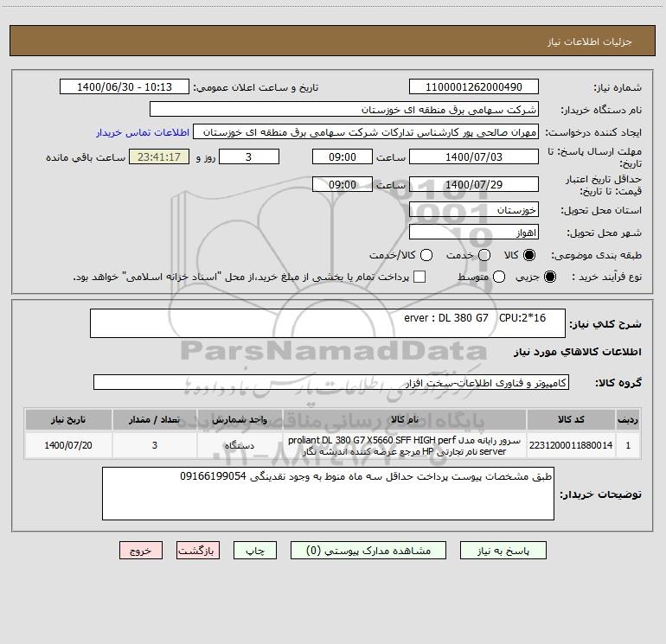
Task: Click the نام کالا column header
Action: tap(405, 420)
